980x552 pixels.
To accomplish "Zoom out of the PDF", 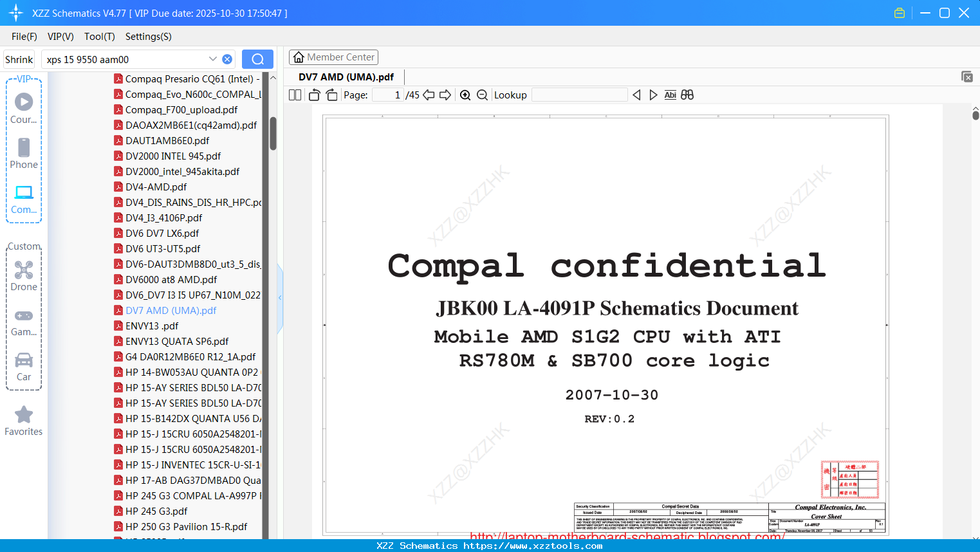I will (483, 95).
